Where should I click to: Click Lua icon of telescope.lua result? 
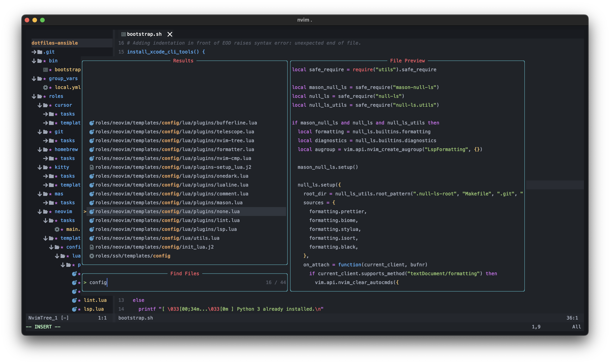coord(92,132)
